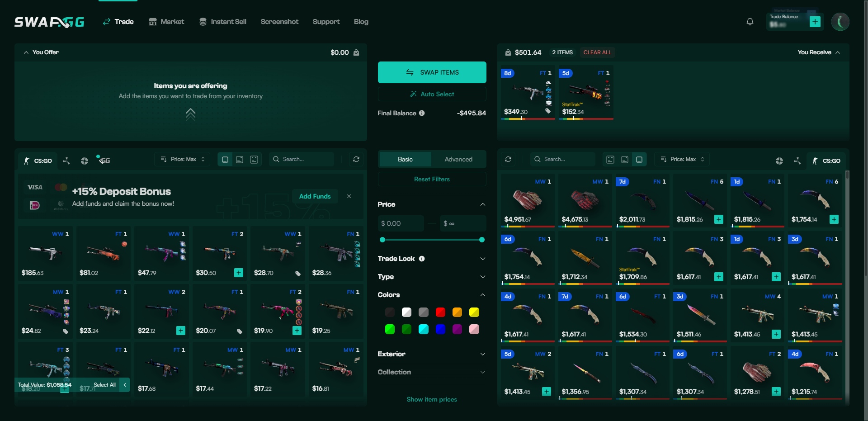Collapse the Select All bar arrow
The width and height of the screenshot is (868, 421).
click(125, 385)
